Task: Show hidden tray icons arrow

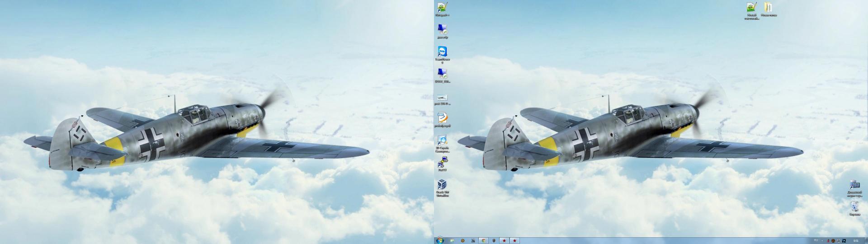Action: click(822, 241)
